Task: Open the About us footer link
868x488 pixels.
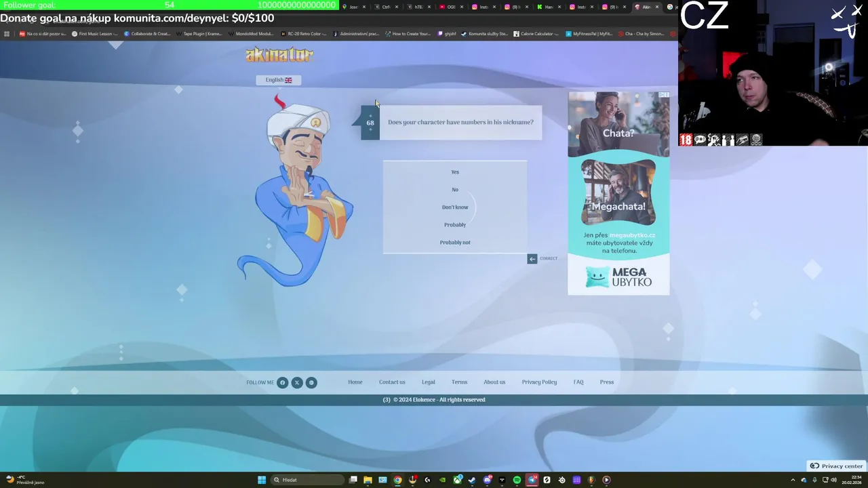Action: (494, 382)
